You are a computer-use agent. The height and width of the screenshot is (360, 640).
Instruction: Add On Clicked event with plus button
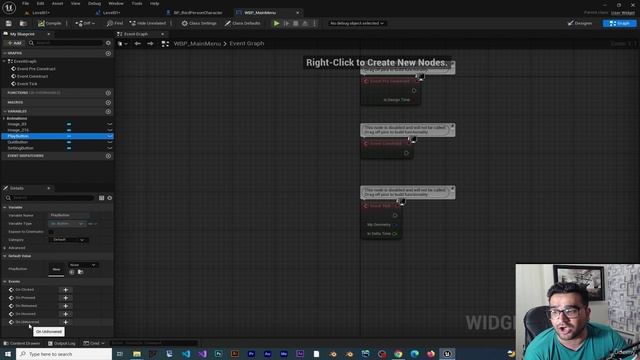coord(65,290)
